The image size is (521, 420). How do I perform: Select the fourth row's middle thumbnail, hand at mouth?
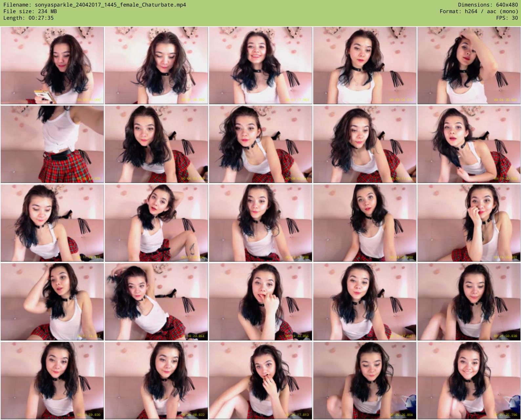260,302
